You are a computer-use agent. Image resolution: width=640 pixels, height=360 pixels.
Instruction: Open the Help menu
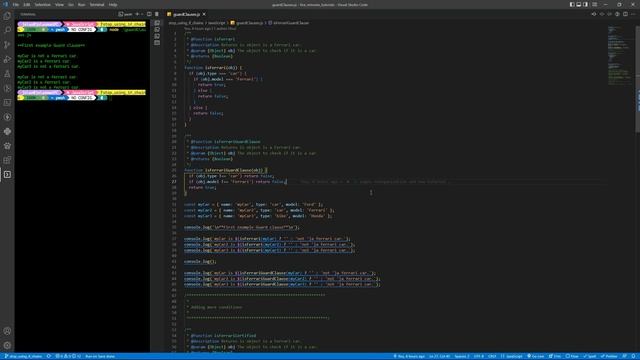[x=113, y=4]
